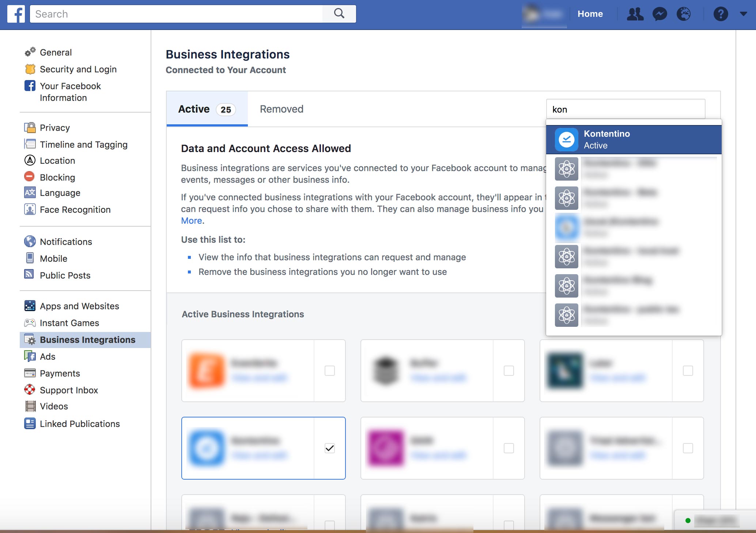Open Face Recognition settings

(x=75, y=209)
